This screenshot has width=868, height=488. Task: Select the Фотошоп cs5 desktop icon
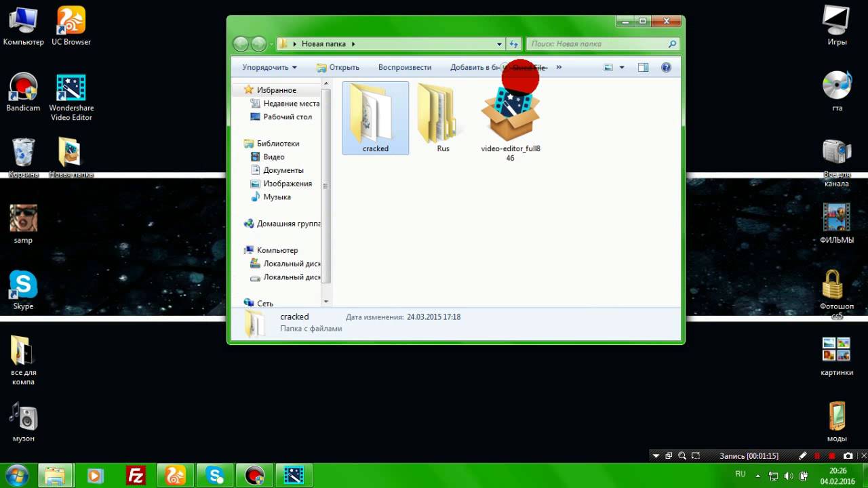click(x=837, y=294)
